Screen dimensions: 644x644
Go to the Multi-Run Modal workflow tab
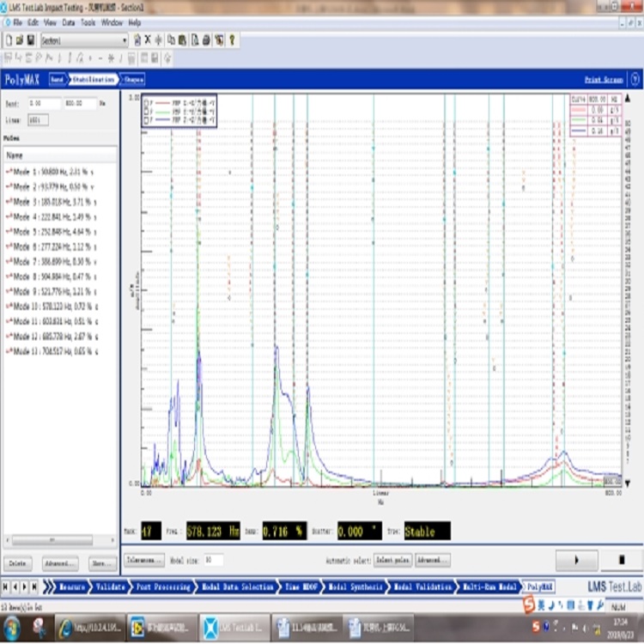coord(489,587)
